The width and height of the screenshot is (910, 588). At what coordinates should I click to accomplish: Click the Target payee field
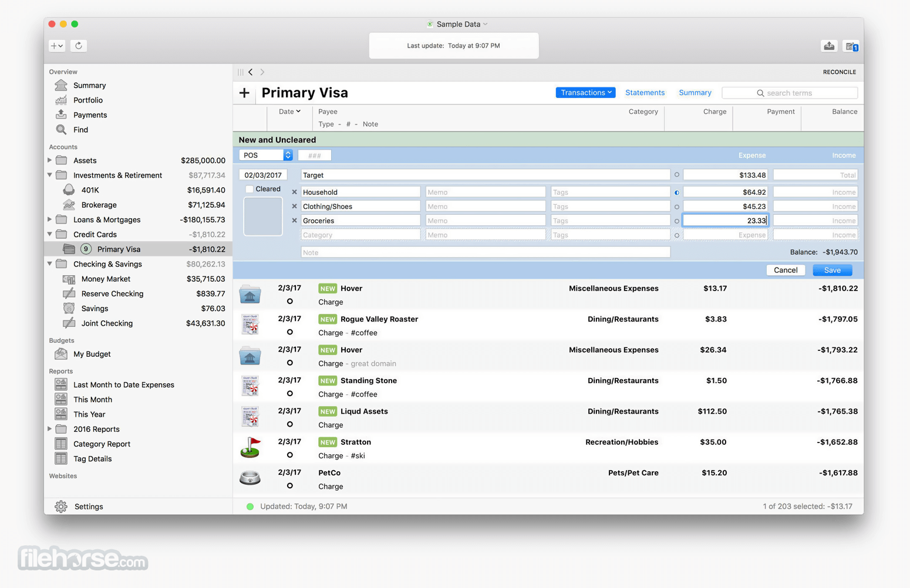(486, 175)
